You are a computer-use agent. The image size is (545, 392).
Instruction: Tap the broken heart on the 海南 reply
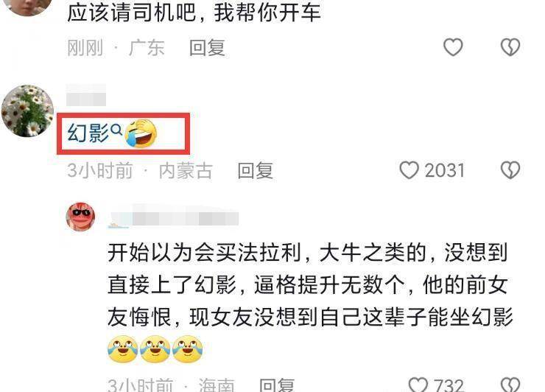coord(510,385)
